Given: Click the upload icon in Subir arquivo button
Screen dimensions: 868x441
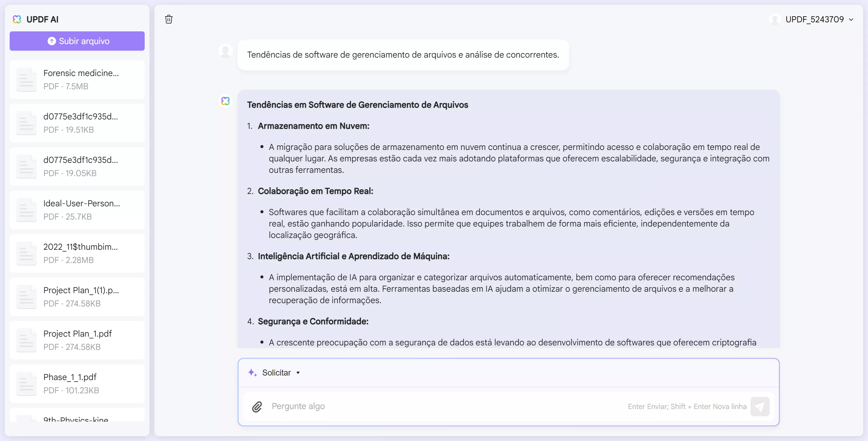Looking at the screenshot, I should click(52, 41).
